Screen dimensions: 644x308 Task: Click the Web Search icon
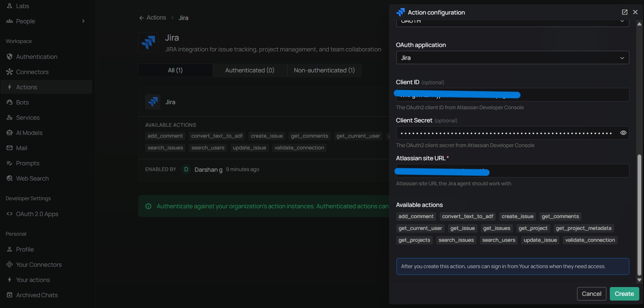(x=9, y=178)
